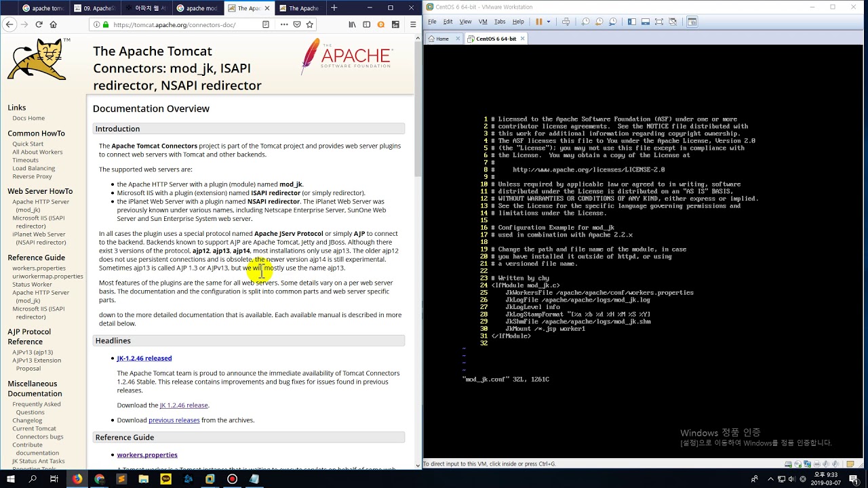The height and width of the screenshot is (488, 868).
Task: Click the Tomcat cat logo image
Action: [x=38, y=59]
